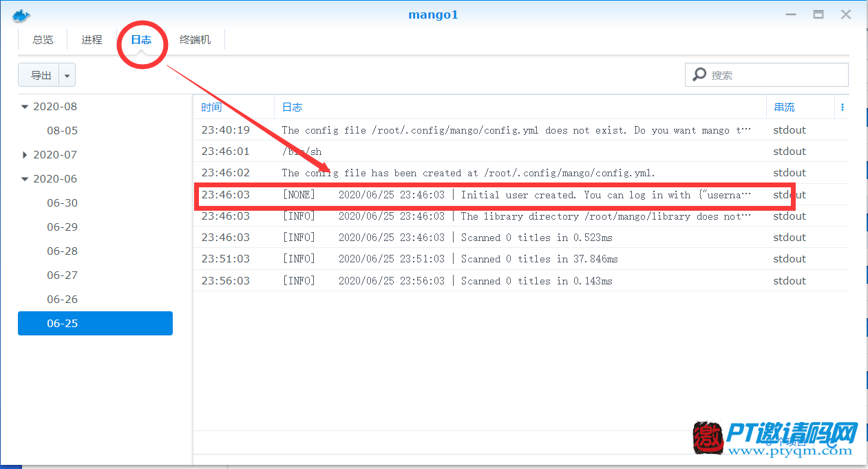Collapse the 2020-08 tree group
This screenshot has width=868, height=469.
click(25, 107)
